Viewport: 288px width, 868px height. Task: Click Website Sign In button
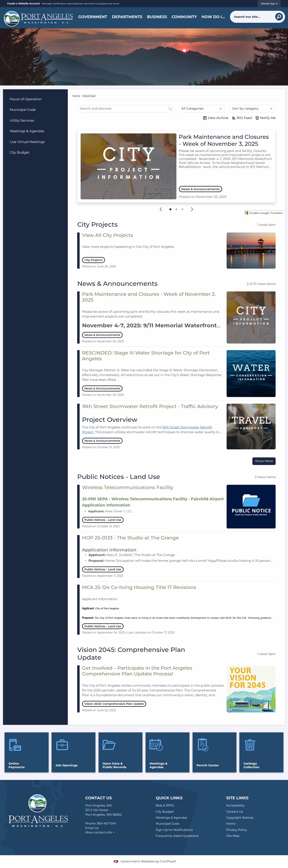[269, 4]
